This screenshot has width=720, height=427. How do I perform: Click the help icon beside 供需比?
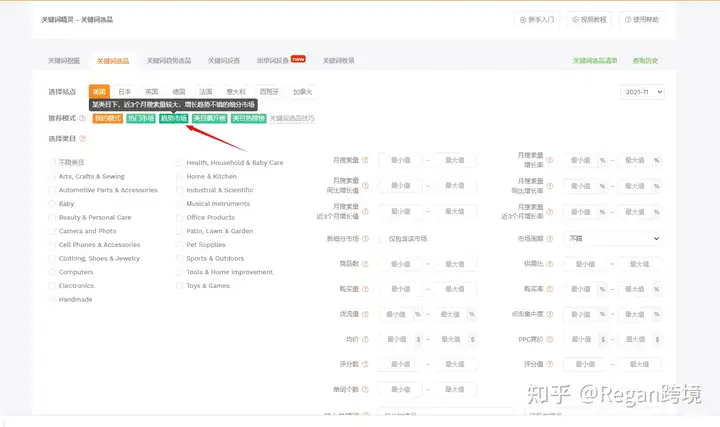point(550,264)
